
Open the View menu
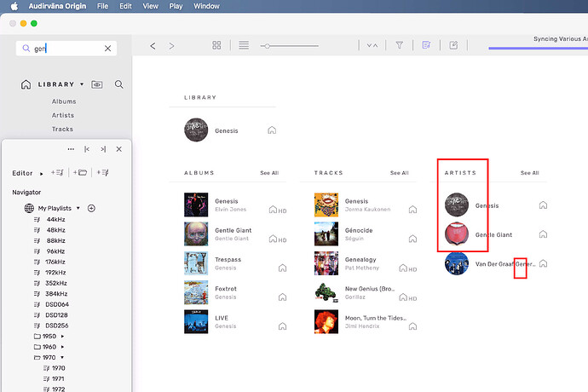pyautogui.click(x=150, y=6)
